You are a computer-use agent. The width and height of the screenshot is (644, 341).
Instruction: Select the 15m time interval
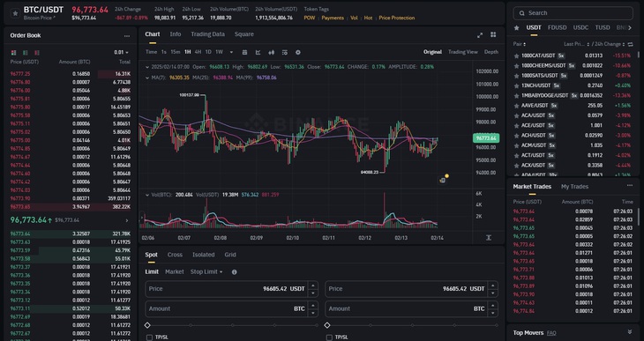click(x=176, y=52)
